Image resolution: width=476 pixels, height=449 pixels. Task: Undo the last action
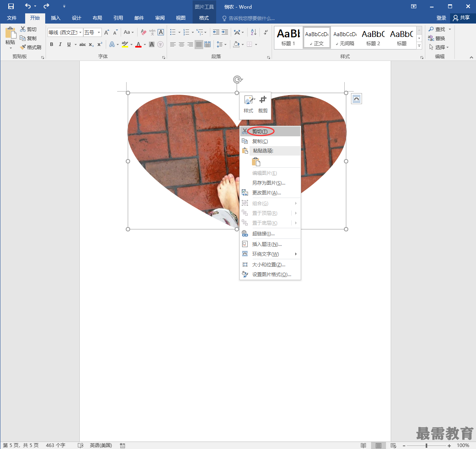28,6
